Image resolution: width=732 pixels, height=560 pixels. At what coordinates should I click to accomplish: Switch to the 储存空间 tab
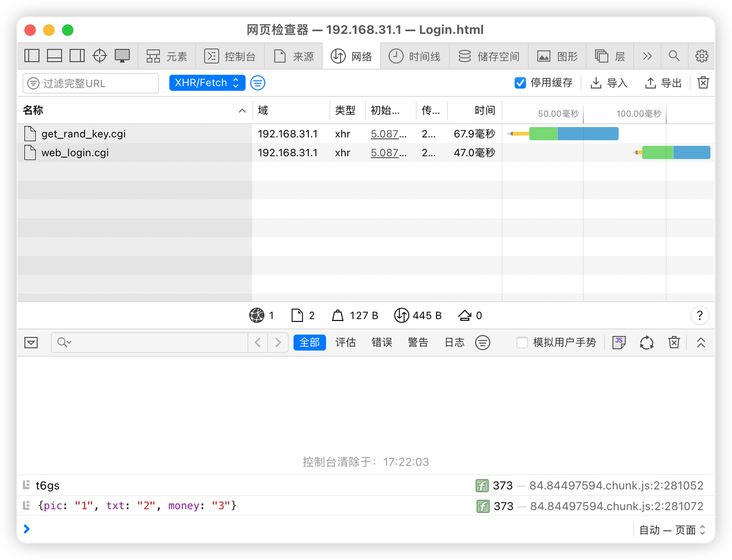tap(489, 56)
